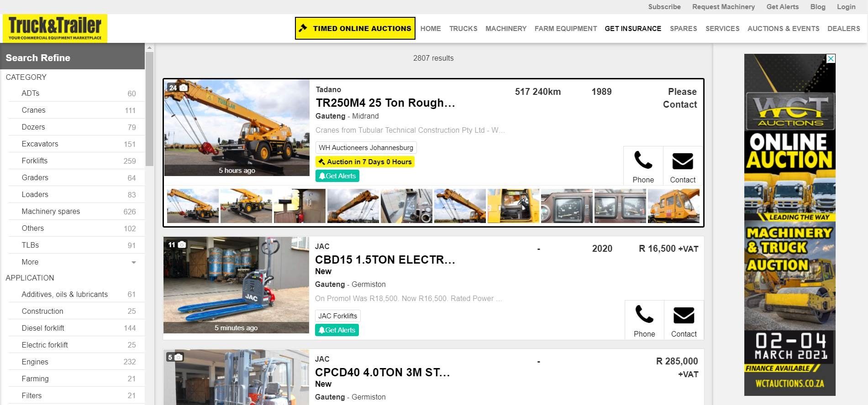Filter by Others category
868x405 pixels.
(76, 228)
